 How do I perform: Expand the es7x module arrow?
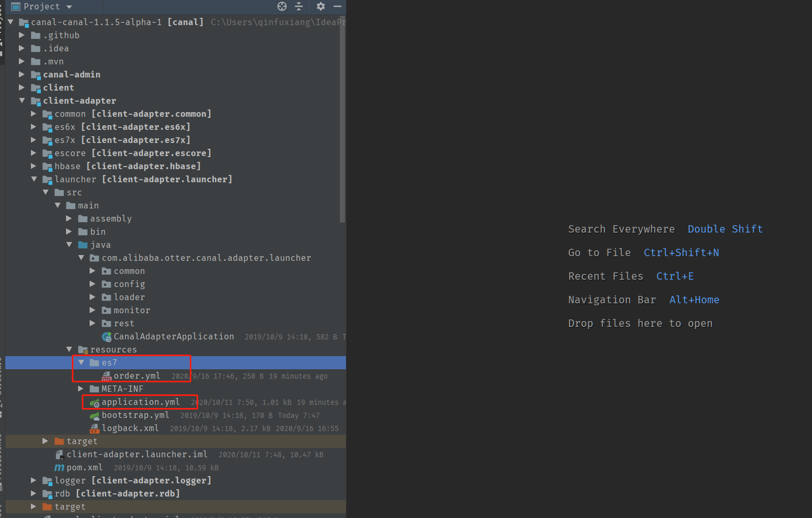tap(34, 140)
